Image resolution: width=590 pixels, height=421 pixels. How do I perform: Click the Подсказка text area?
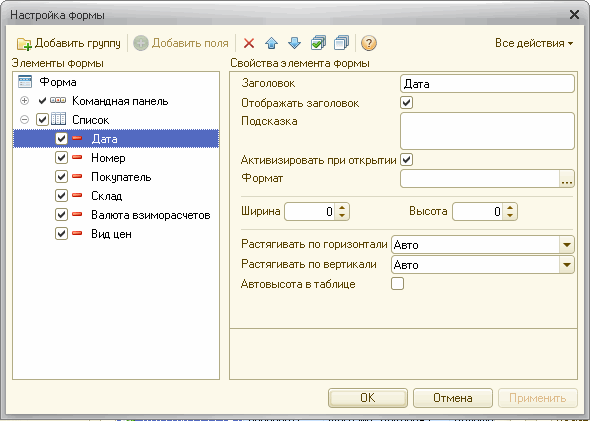[x=487, y=131]
